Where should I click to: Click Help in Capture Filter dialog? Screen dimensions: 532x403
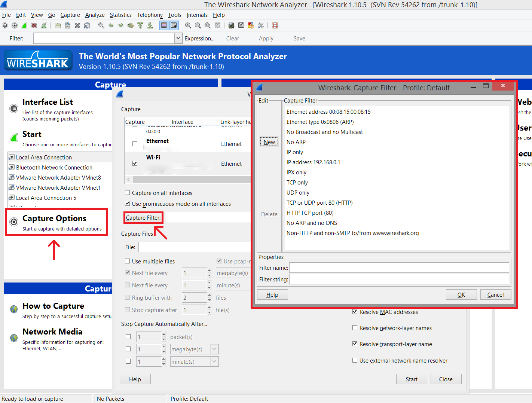272,294
